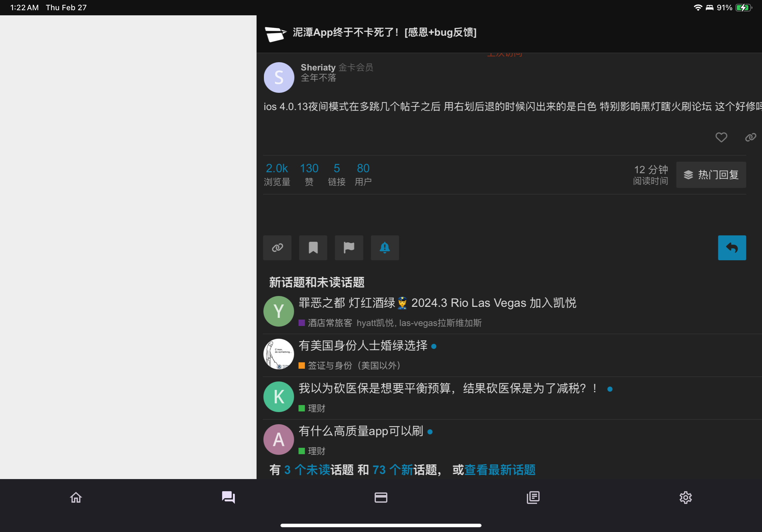
Task: Like Sheriaty's post with the heart icon
Action: point(721,137)
